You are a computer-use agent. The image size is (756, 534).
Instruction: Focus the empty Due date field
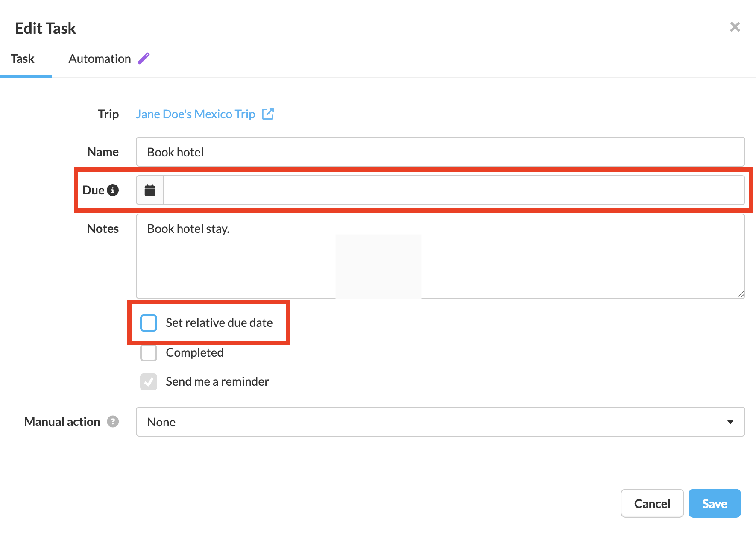[x=454, y=190]
